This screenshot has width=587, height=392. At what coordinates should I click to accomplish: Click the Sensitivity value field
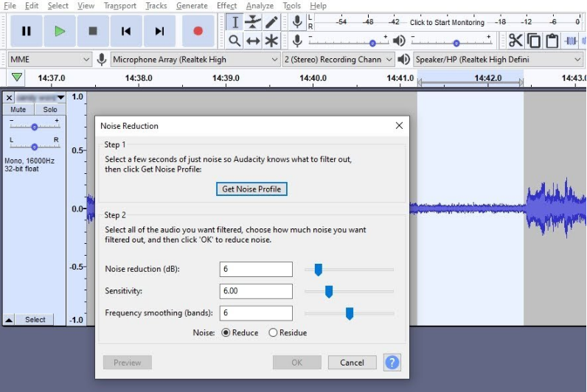(256, 291)
